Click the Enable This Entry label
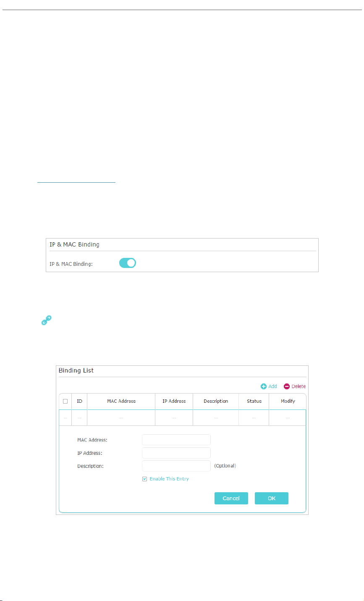Image resolution: width=364 pixels, height=601 pixels. (169, 479)
